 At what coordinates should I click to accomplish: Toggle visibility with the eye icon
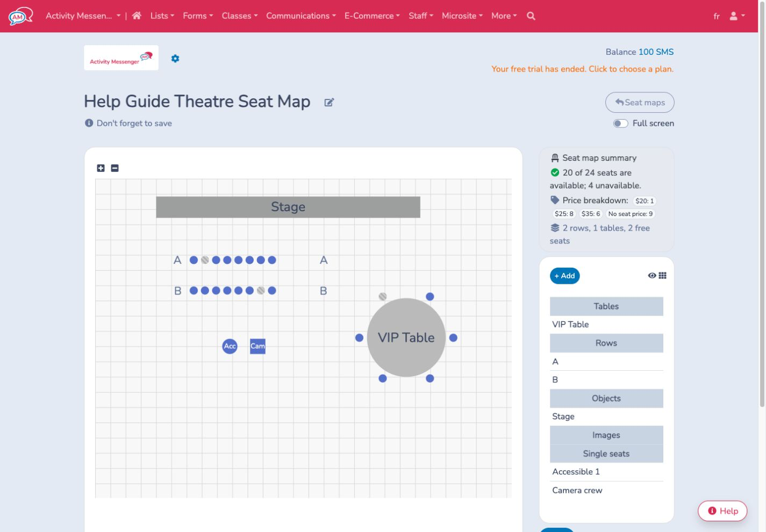click(652, 276)
